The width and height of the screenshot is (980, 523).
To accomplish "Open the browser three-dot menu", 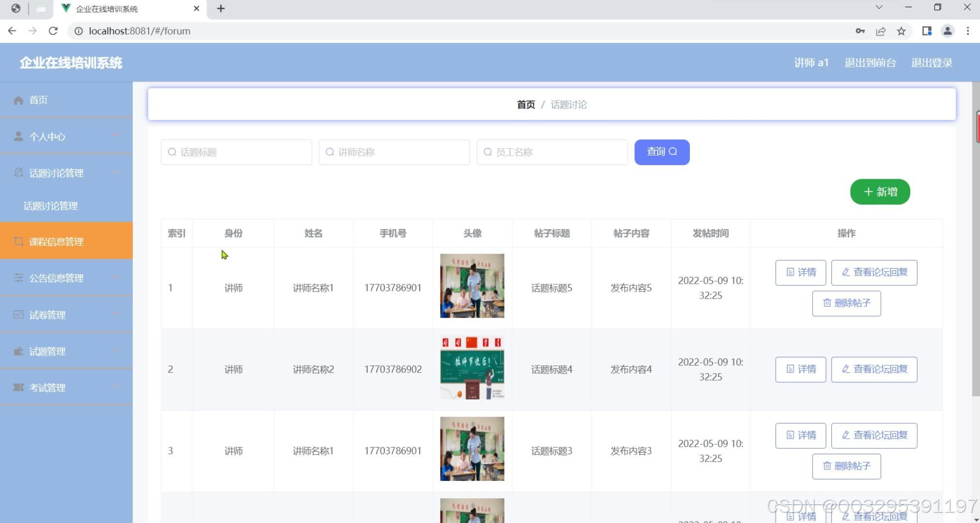I will (968, 31).
